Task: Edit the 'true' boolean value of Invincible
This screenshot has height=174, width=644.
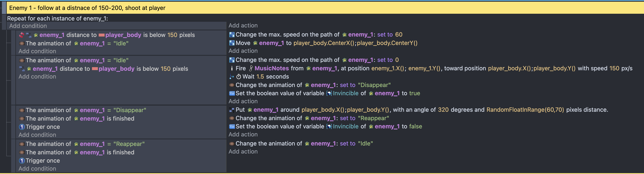Action: click(x=415, y=93)
